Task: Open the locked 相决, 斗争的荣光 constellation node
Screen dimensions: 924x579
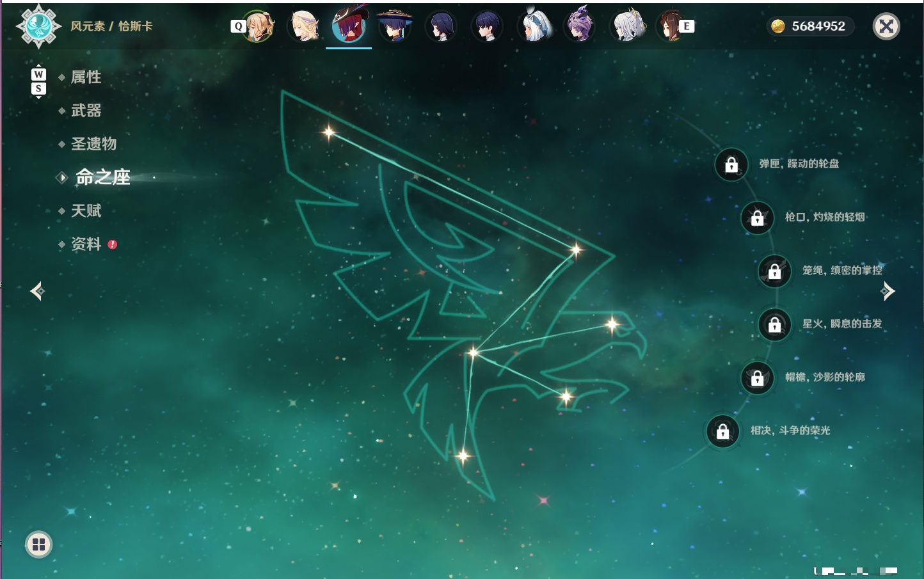Action: tap(723, 431)
